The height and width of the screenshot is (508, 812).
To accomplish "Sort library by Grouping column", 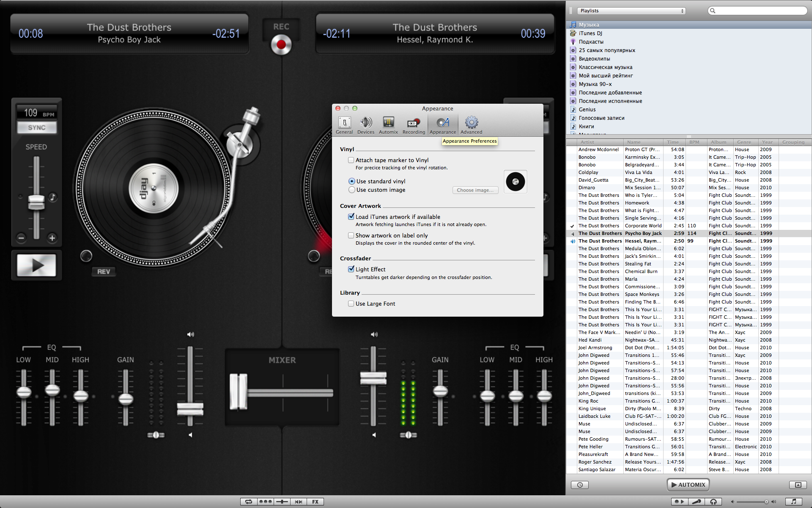I will pos(795,142).
